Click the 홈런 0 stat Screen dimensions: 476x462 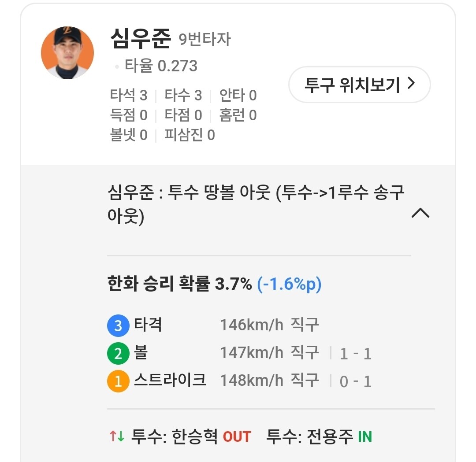(238, 115)
